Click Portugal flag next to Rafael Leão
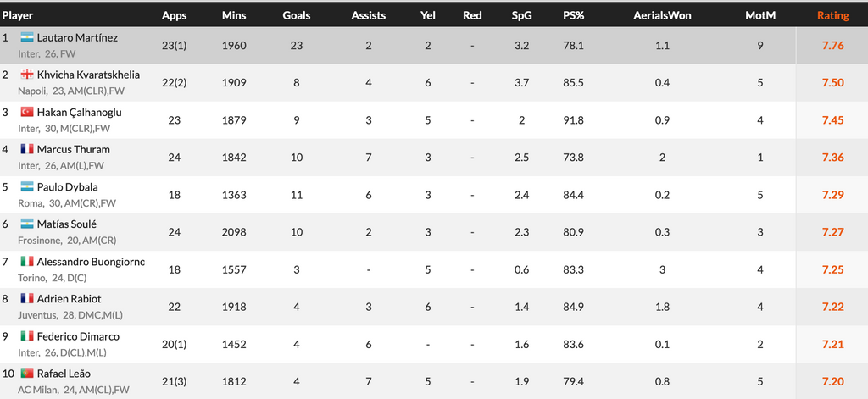The image size is (868, 399). [x=27, y=374]
